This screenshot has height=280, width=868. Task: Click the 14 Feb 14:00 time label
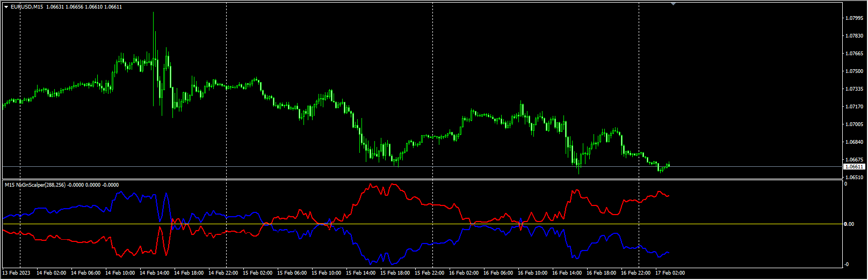pyautogui.click(x=155, y=273)
